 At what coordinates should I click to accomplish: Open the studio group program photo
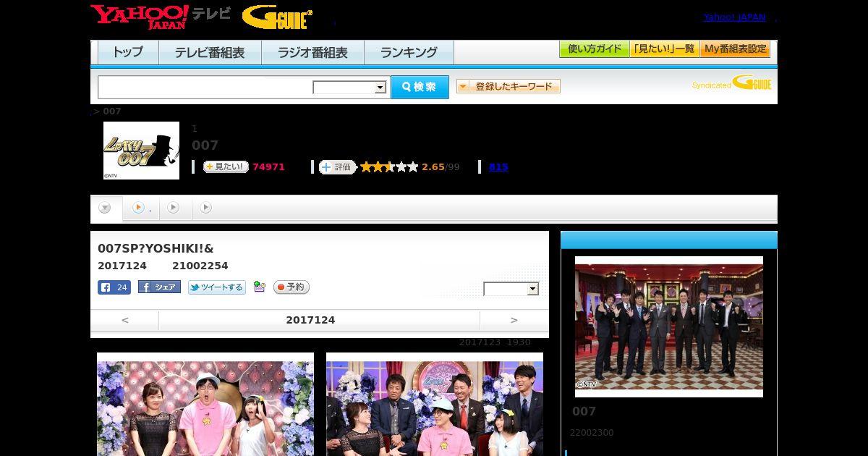click(x=435, y=404)
